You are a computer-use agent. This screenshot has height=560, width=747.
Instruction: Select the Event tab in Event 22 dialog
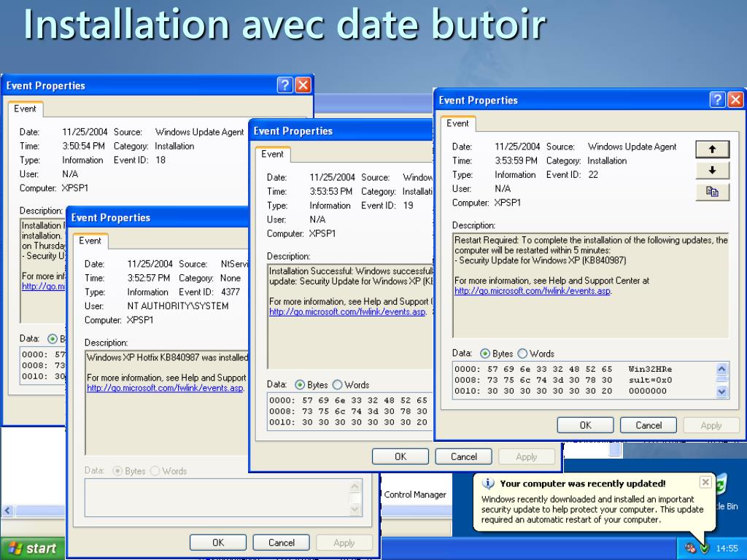(x=457, y=123)
